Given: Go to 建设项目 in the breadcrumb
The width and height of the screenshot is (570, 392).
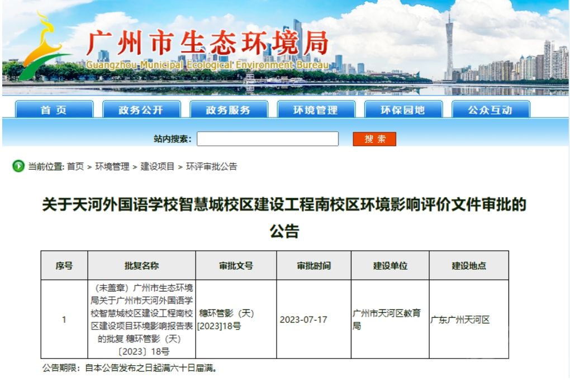Looking at the screenshot, I should [x=158, y=166].
